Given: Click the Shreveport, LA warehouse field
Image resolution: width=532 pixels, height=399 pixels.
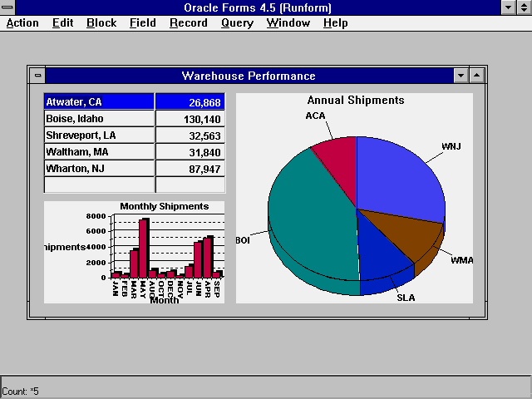Looking at the screenshot, I should tap(99, 135).
